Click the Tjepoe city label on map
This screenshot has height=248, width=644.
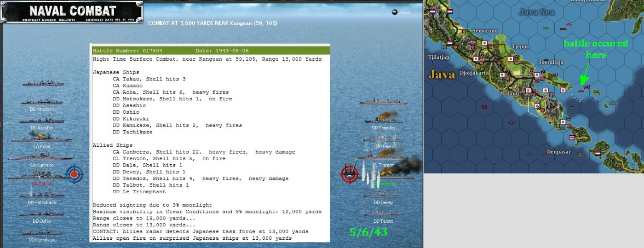click(521, 46)
